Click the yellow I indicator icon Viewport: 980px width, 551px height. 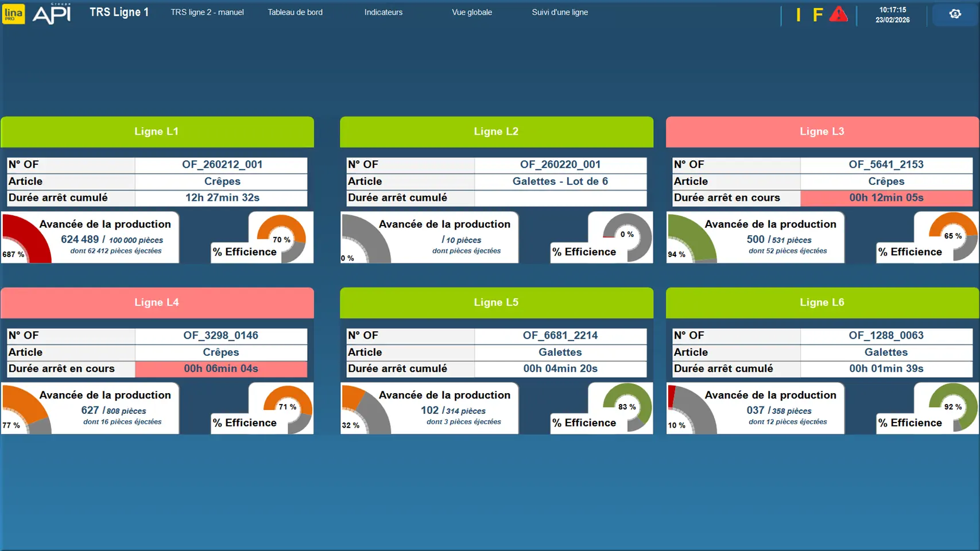pos(798,15)
